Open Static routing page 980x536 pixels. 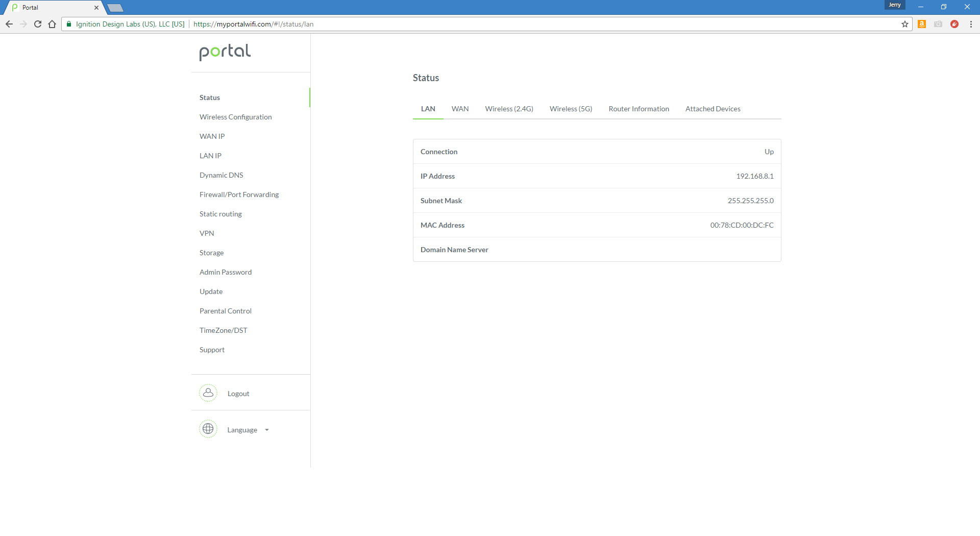coord(220,214)
